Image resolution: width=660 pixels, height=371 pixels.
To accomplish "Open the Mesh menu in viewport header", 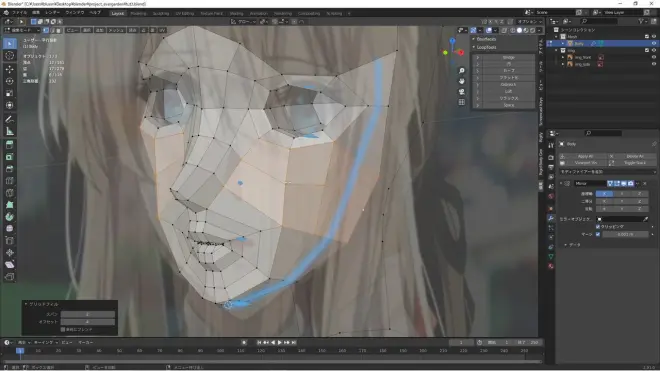I will [x=116, y=30].
